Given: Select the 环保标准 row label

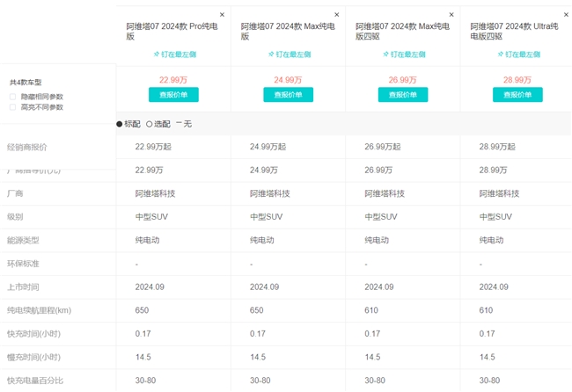Looking at the screenshot, I should [23, 264].
